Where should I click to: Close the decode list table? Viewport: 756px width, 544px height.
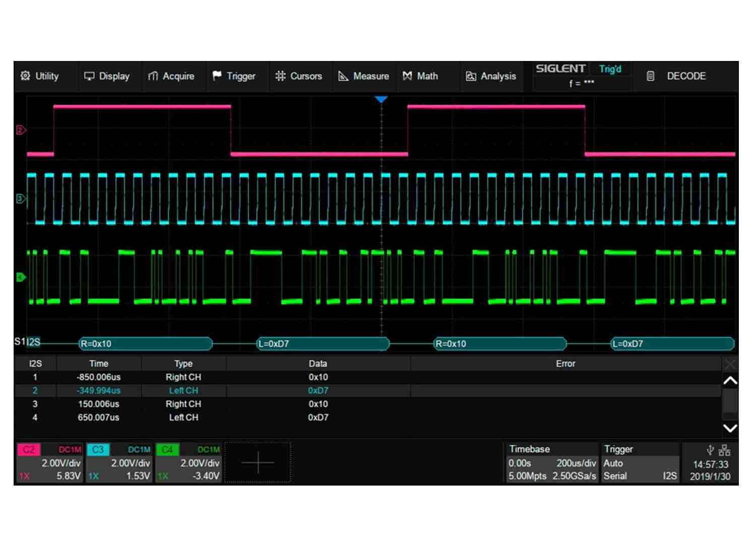[x=730, y=364]
